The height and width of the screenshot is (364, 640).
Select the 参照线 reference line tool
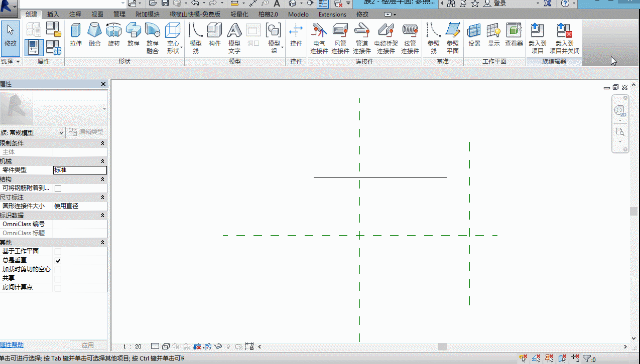coord(434,38)
